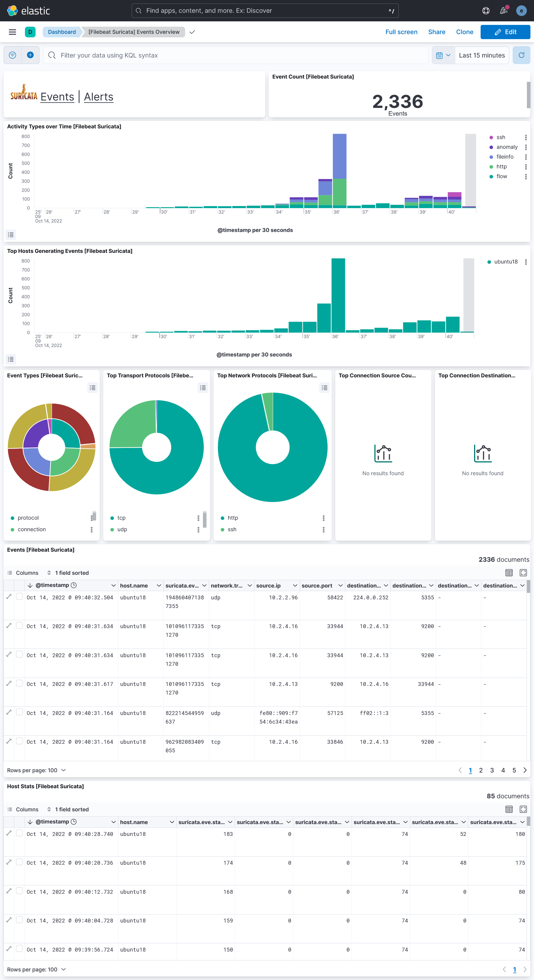The width and height of the screenshot is (534, 980).
Task: Open the source.ip column menu
Action: pyautogui.click(x=295, y=585)
